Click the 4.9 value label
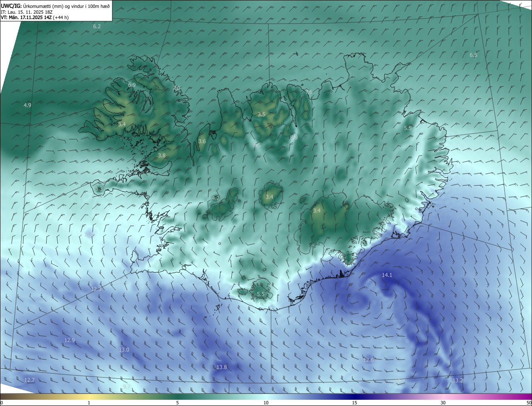This screenshot has height=406, width=532. click(27, 105)
